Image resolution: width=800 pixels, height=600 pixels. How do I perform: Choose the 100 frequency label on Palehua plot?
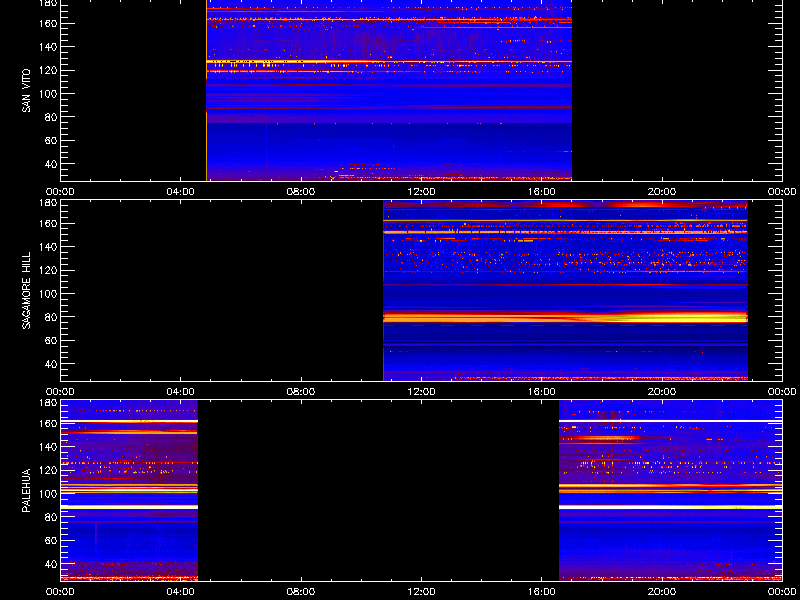[48, 494]
